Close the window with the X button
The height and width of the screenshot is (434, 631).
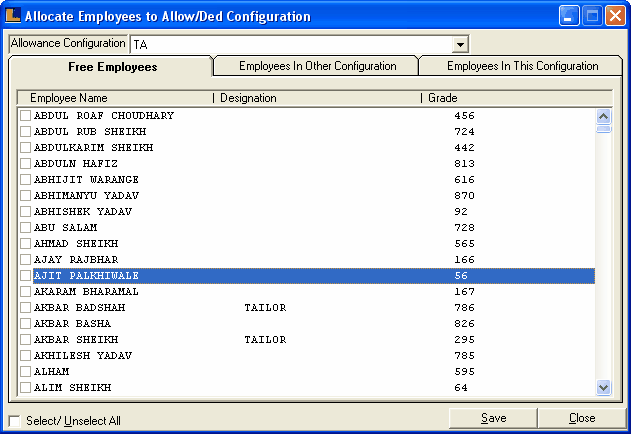(616, 16)
